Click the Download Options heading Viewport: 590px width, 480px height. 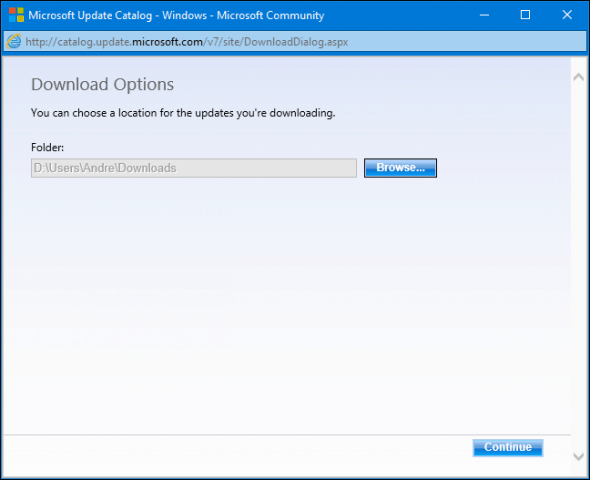(102, 84)
